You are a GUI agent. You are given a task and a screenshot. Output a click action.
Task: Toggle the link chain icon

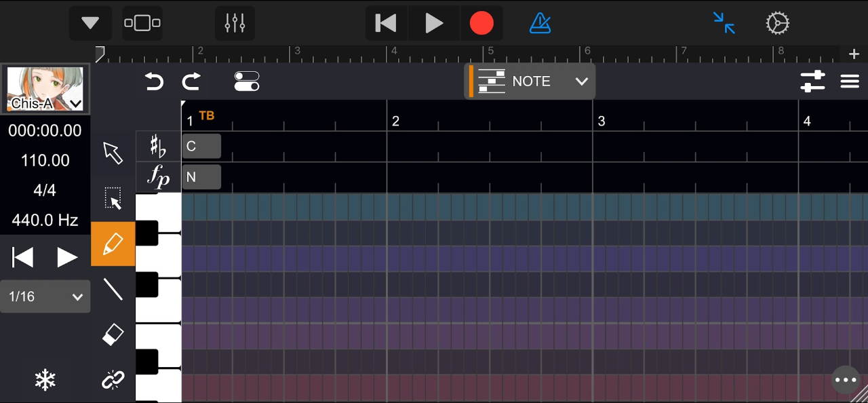point(113,380)
